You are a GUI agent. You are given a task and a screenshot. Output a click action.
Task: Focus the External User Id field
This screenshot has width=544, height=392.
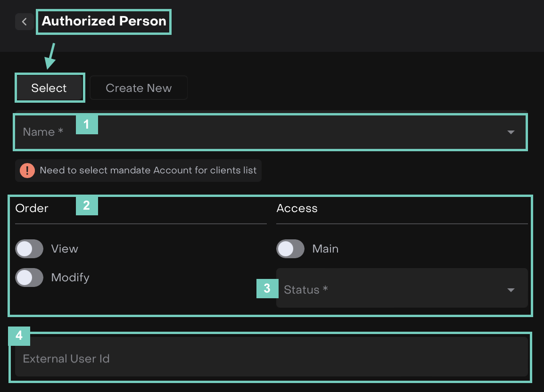(x=271, y=359)
